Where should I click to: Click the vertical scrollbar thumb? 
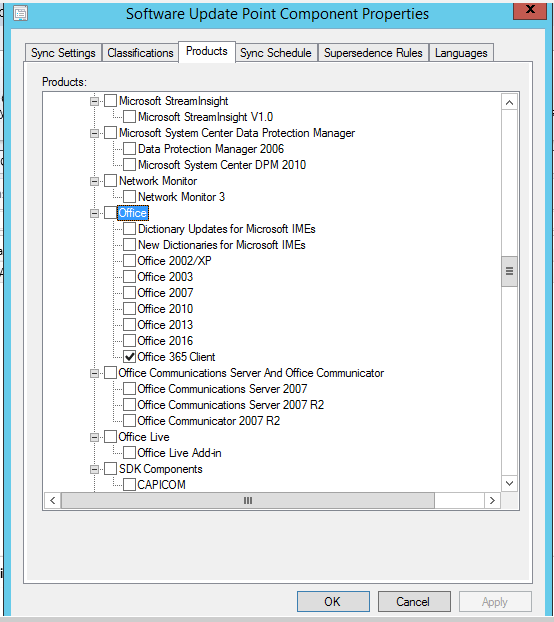510,271
